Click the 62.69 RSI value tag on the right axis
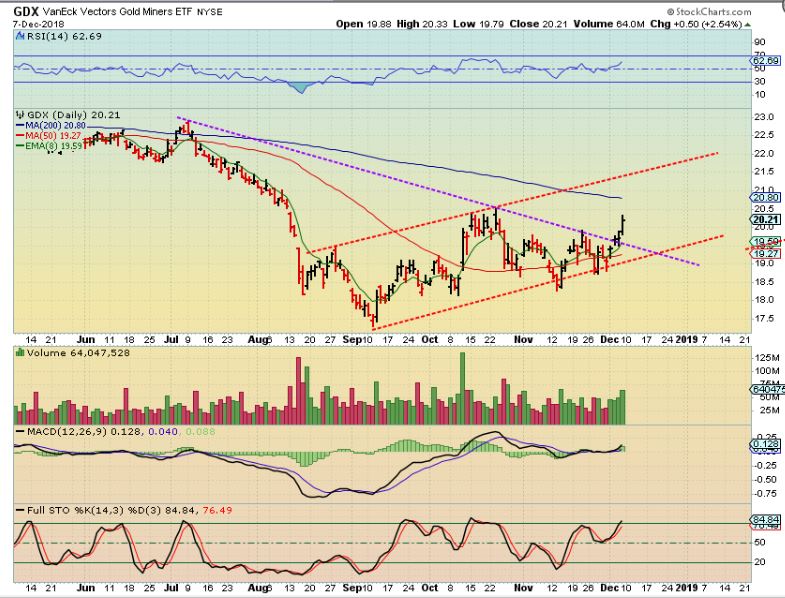Image resolution: width=785 pixels, height=598 pixels. [x=766, y=61]
